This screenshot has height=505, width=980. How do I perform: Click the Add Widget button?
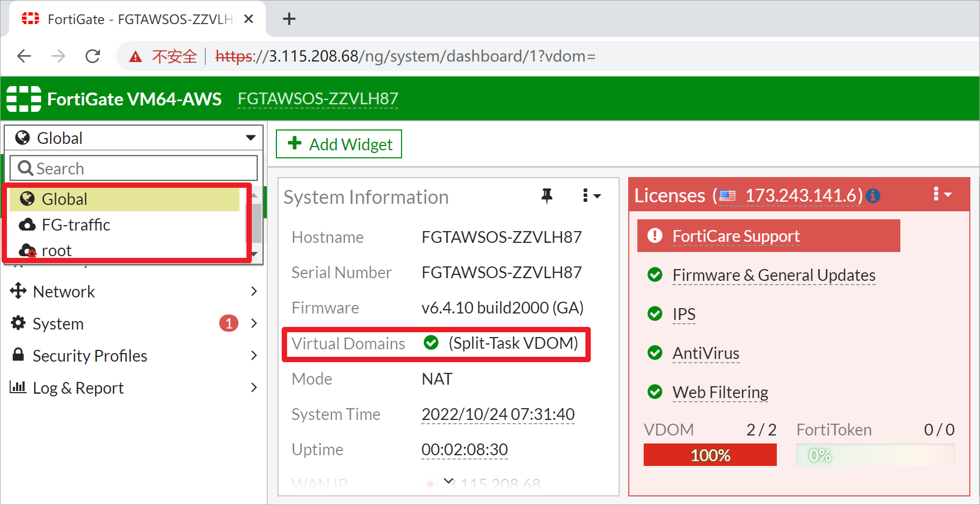tap(339, 144)
